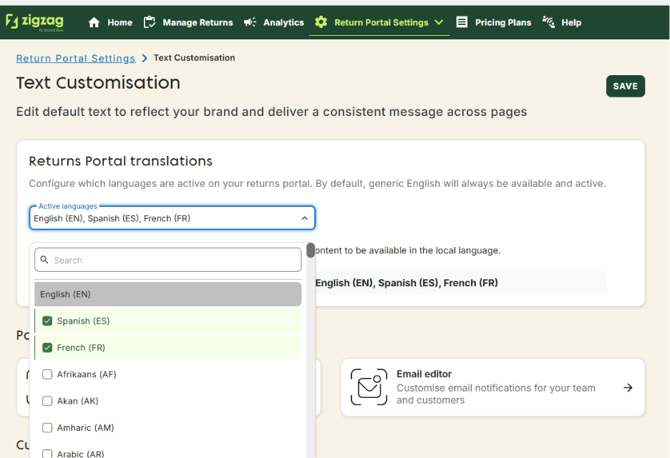Check the Arabic (AR) checkbox
This screenshot has width=670, height=458.
[x=47, y=454]
